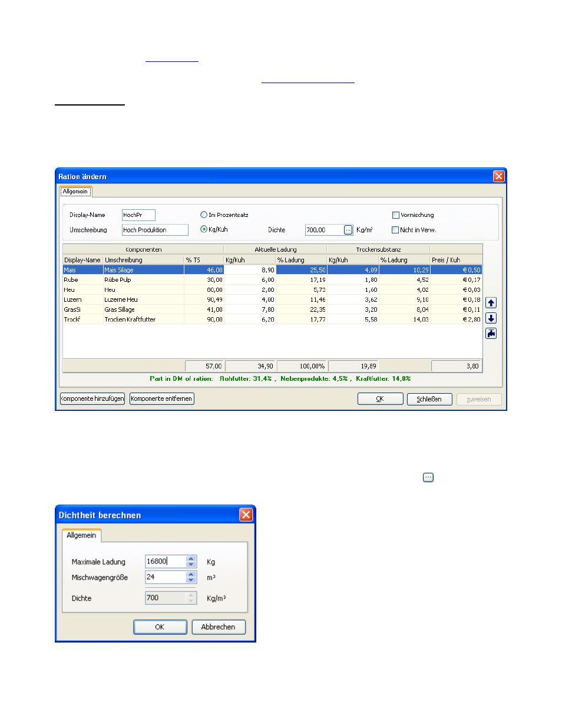
Task: Select the Rübe Pulp row
Action: point(272,280)
